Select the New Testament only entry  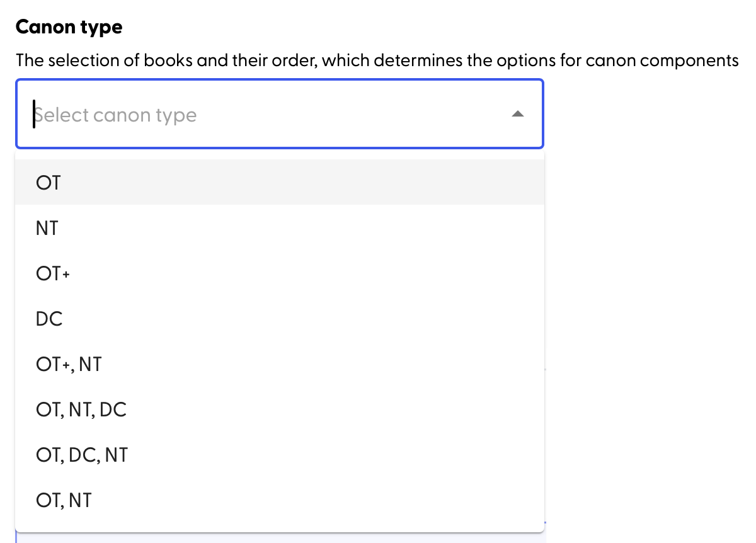click(x=47, y=228)
